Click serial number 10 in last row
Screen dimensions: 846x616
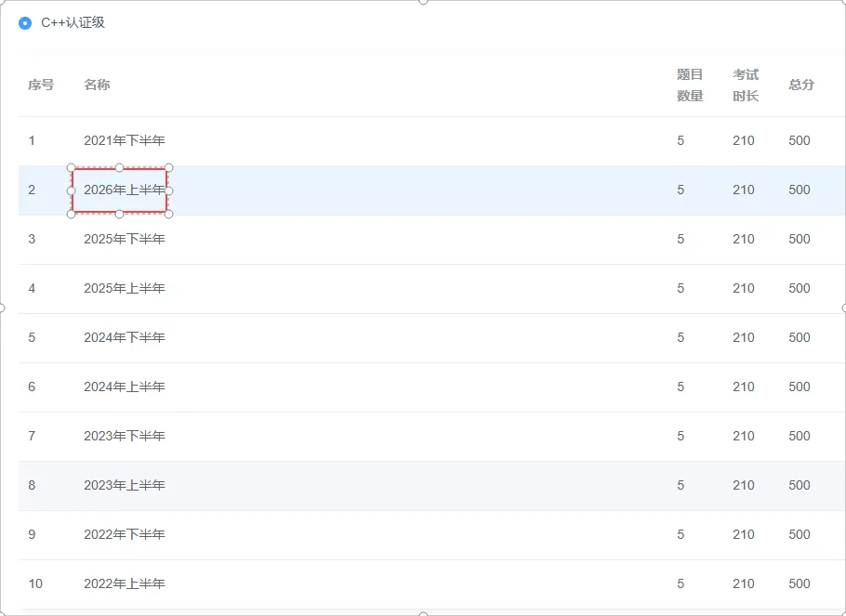pyautogui.click(x=35, y=583)
